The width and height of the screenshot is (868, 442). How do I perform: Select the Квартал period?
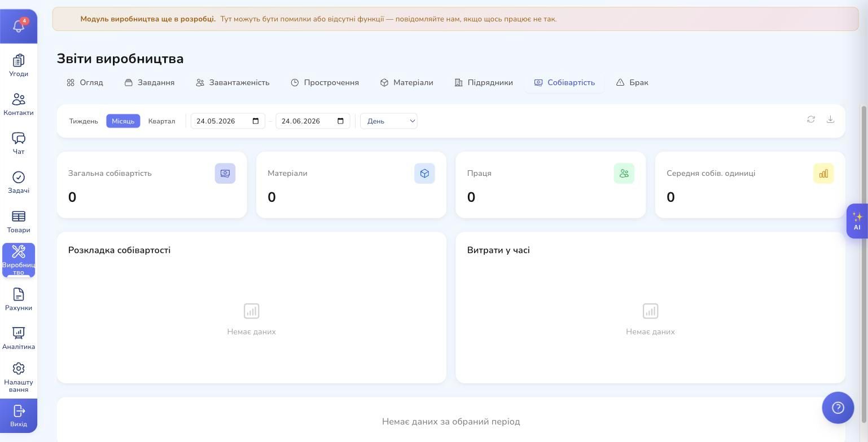click(161, 121)
